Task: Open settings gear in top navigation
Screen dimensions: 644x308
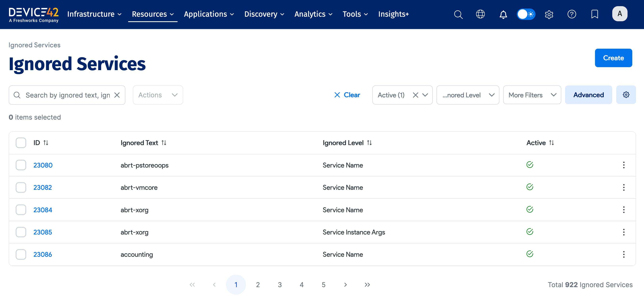Action: point(549,14)
